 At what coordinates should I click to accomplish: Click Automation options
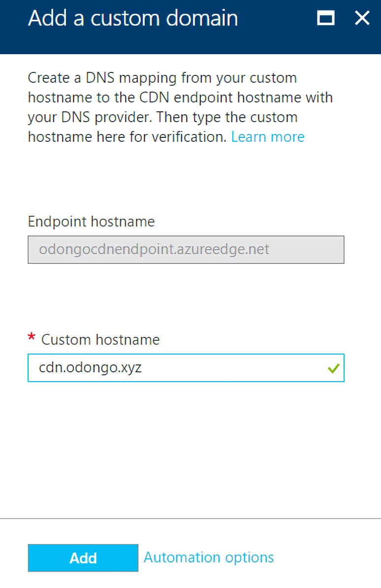tap(208, 557)
